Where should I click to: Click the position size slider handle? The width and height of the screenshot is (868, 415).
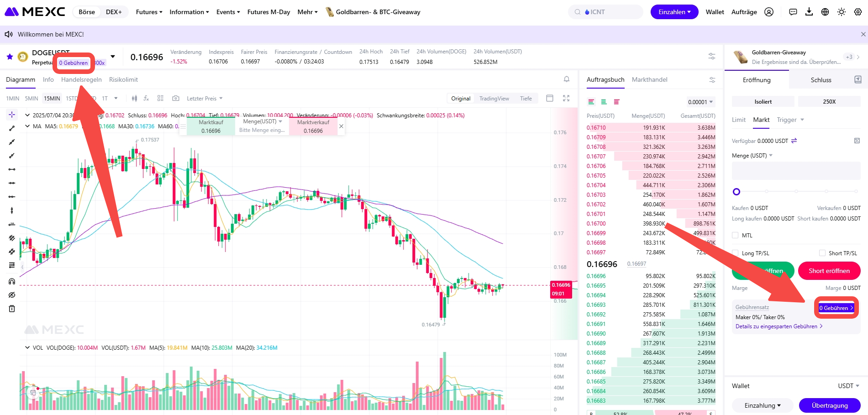pyautogui.click(x=736, y=192)
